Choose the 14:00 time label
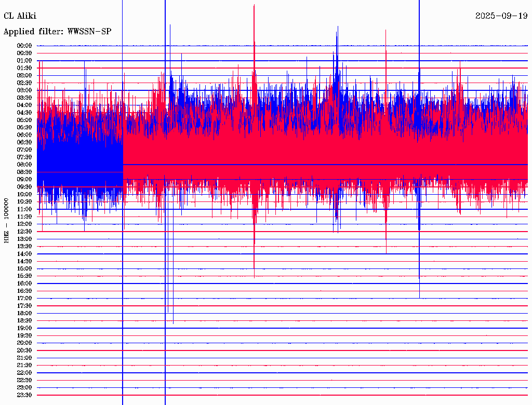 24,254
